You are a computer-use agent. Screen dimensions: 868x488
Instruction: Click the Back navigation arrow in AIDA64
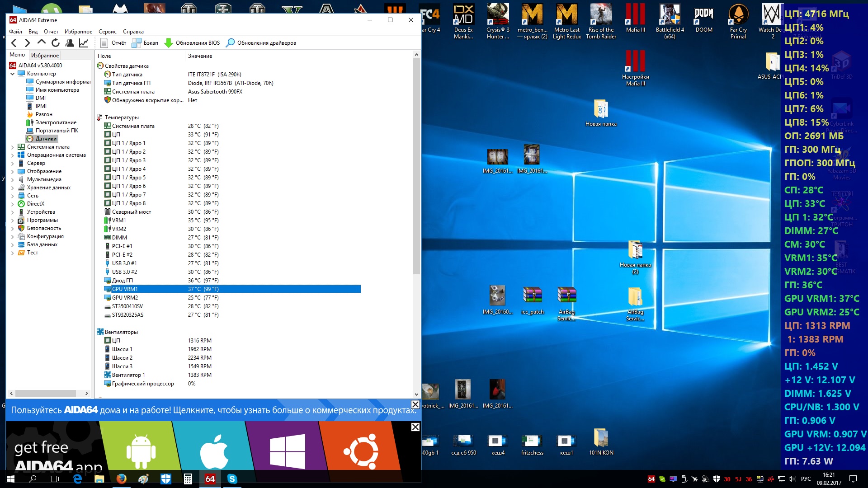(x=14, y=43)
